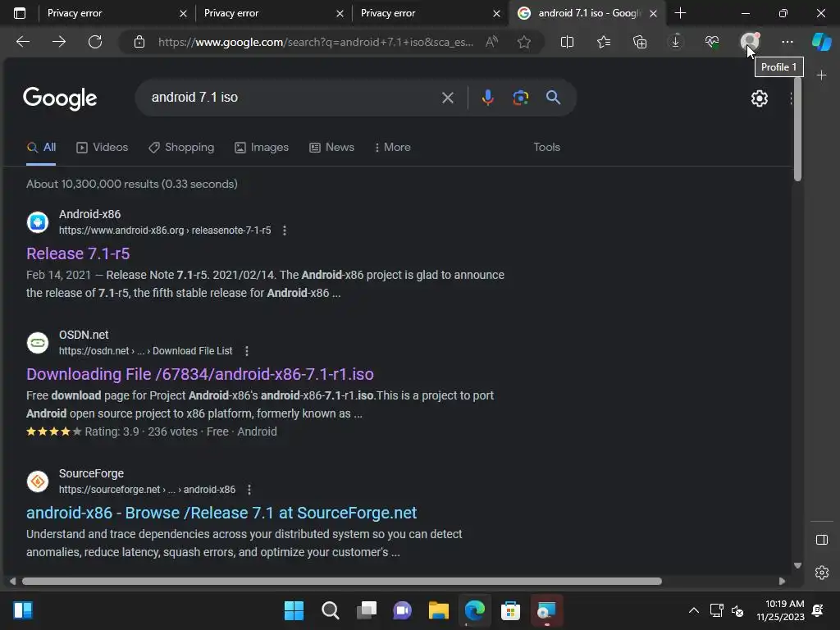Viewport: 840px width, 630px height.
Task: Toggle the Edge sidebar visibility
Action: point(821,540)
